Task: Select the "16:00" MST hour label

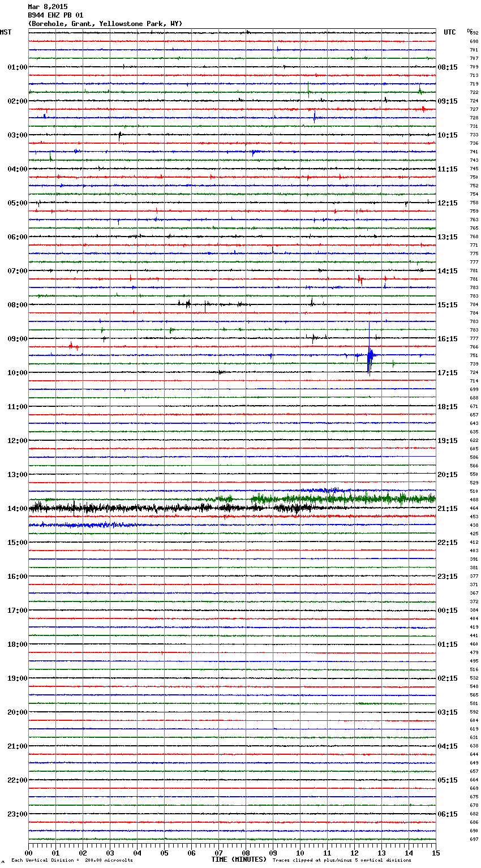Action: tap(18, 577)
